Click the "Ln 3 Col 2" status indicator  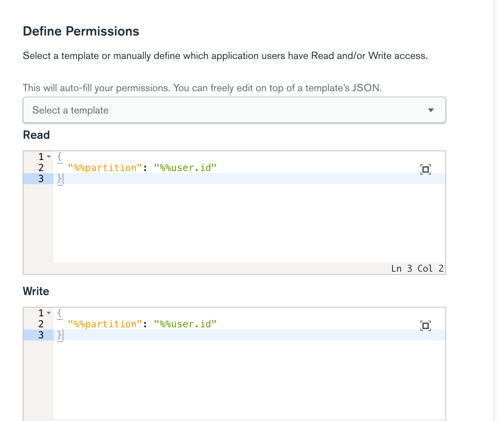417,269
